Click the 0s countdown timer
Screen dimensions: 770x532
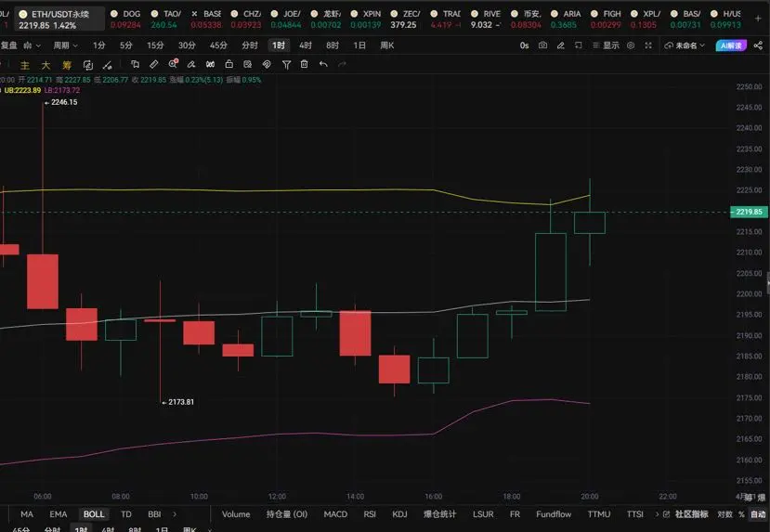coord(525,45)
